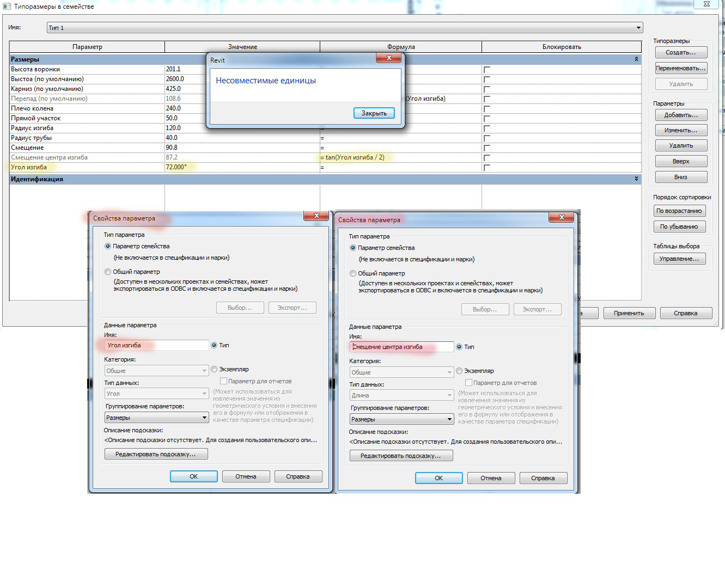725x588 pixels.
Task: Confirm right parameter dialog with OK
Action: coord(439,478)
